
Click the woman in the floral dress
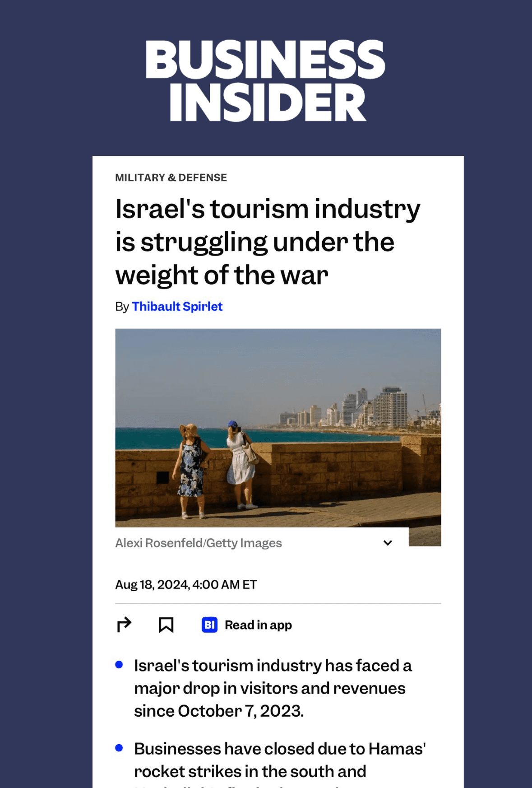tap(192, 471)
